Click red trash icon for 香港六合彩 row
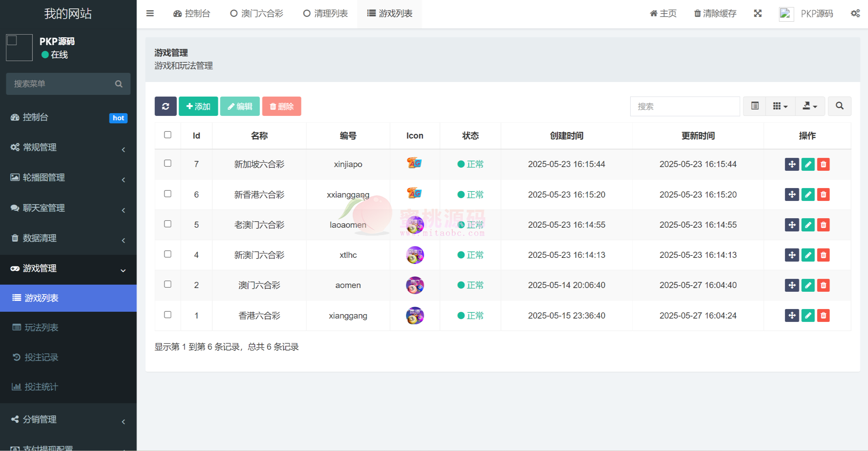The height and width of the screenshot is (451, 868). point(823,315)
